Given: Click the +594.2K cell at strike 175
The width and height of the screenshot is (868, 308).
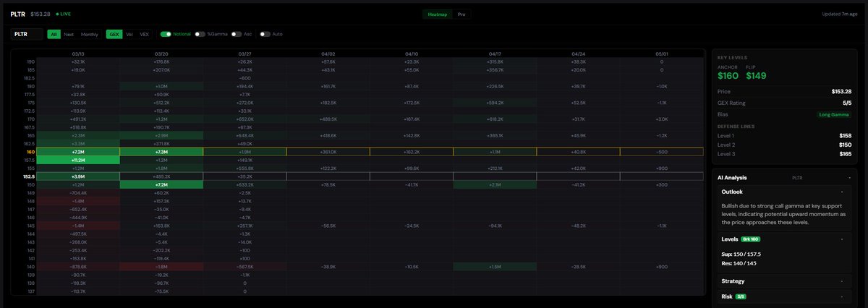Looking at the screenshot, I should 495,103.
